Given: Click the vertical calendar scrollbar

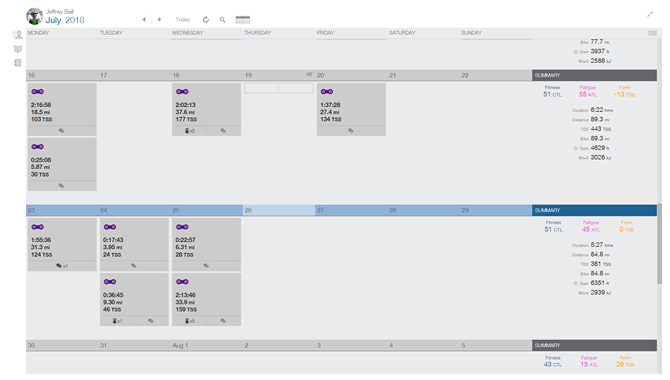Looking at the screenshot, I should [659, 244].
